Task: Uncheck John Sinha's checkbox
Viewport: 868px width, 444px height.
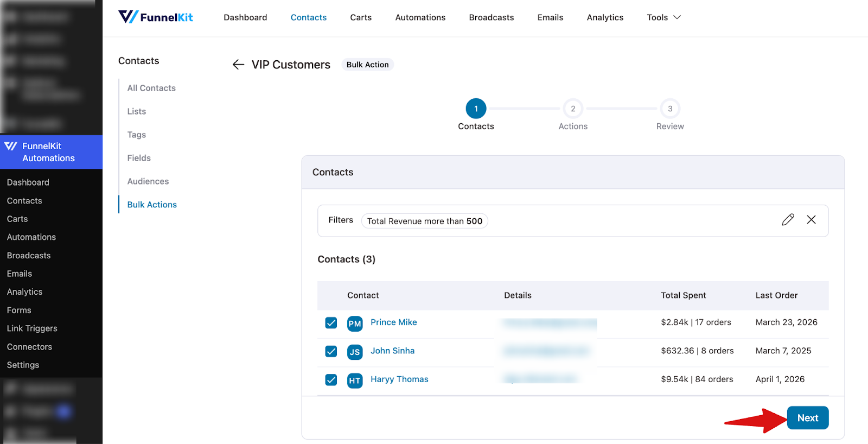Action: pos(331,351)
